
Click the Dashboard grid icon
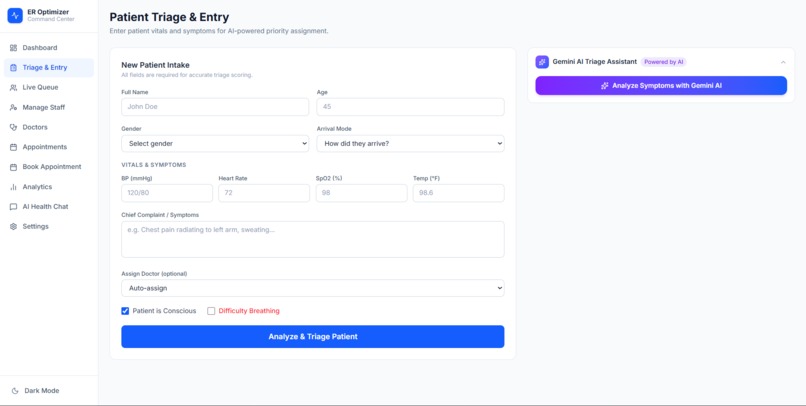click(13, 48)
